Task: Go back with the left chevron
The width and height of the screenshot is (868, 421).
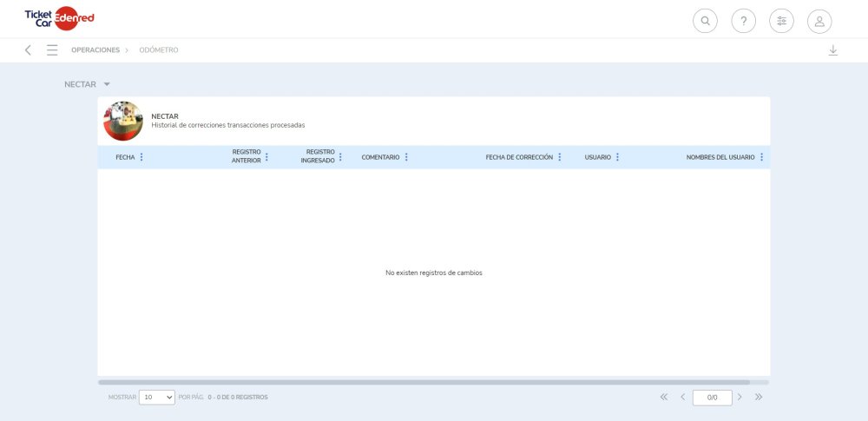Action: point(28,49)
